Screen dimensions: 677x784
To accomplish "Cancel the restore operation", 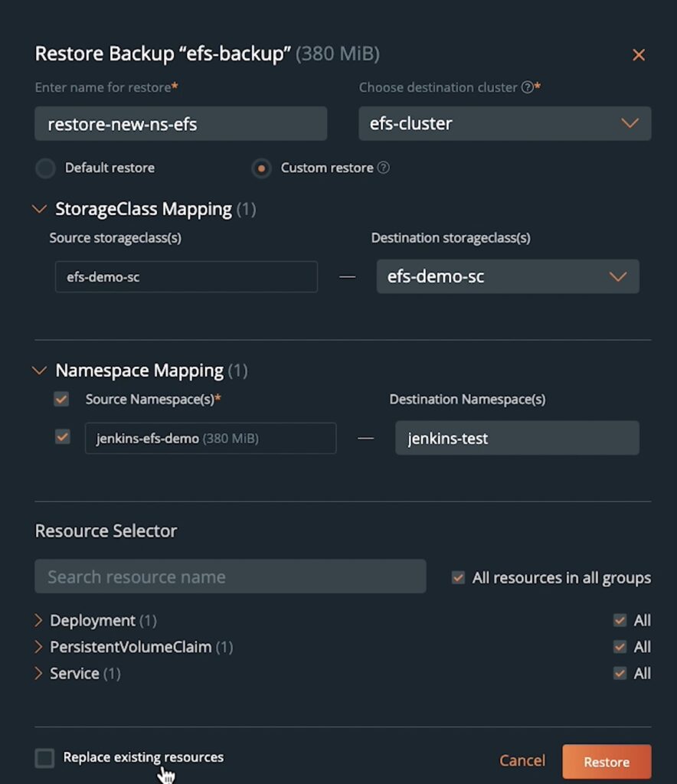I will click(x=522, y=760).
